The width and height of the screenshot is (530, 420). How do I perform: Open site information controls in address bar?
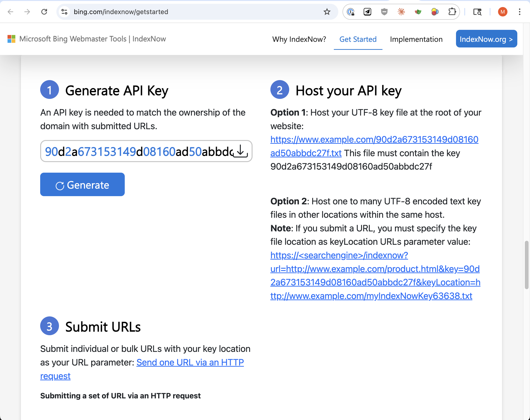point(64,12)
